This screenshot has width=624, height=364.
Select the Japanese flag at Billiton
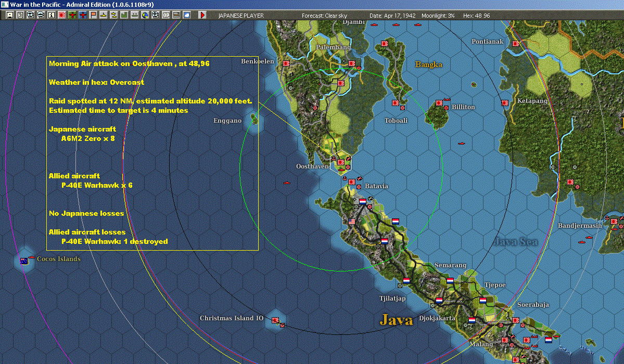tap(439, 102)
